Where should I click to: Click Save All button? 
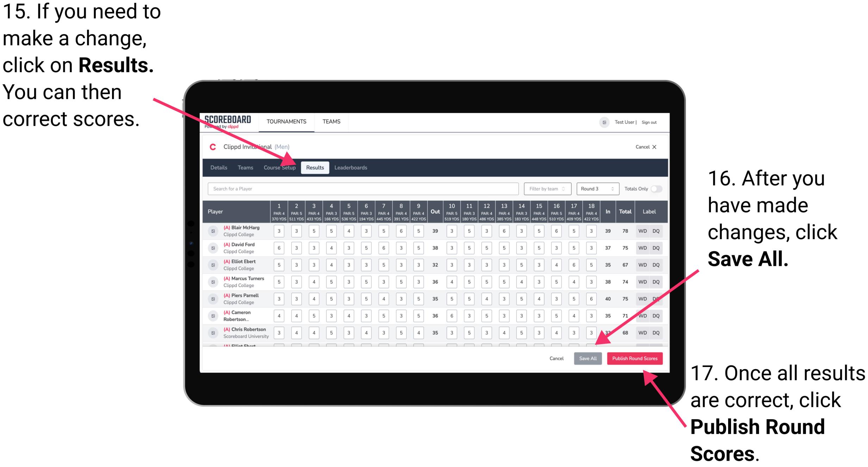coord(587,358)
